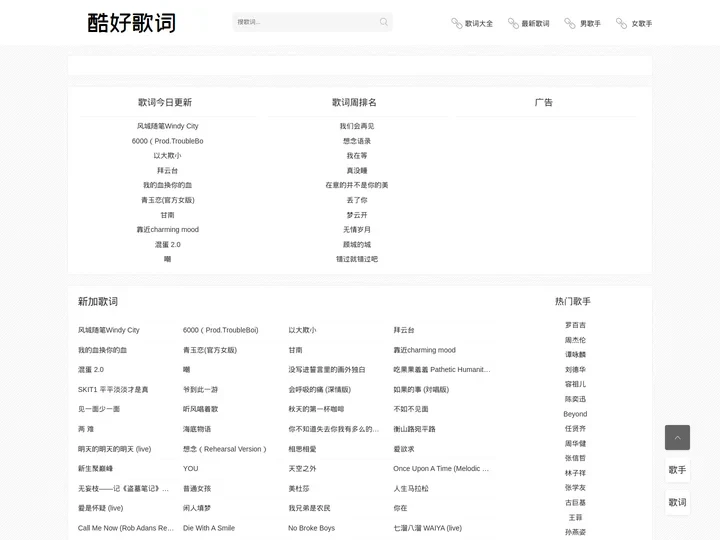The height and width of the screenshot is (540, 720).
Task: Open 真没睡 in the weekly ranking
Action: click(x=357, y=170)
